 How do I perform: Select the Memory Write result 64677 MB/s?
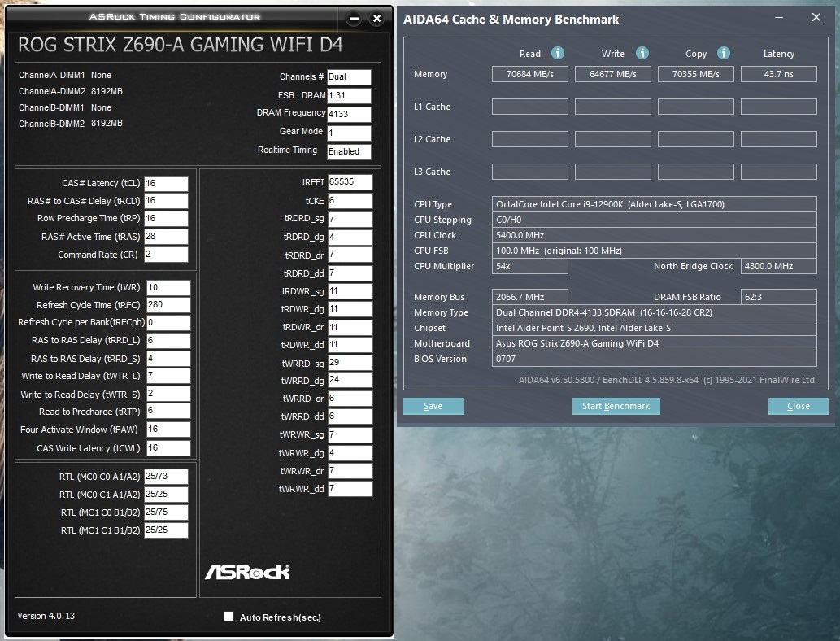pos(613,74)
